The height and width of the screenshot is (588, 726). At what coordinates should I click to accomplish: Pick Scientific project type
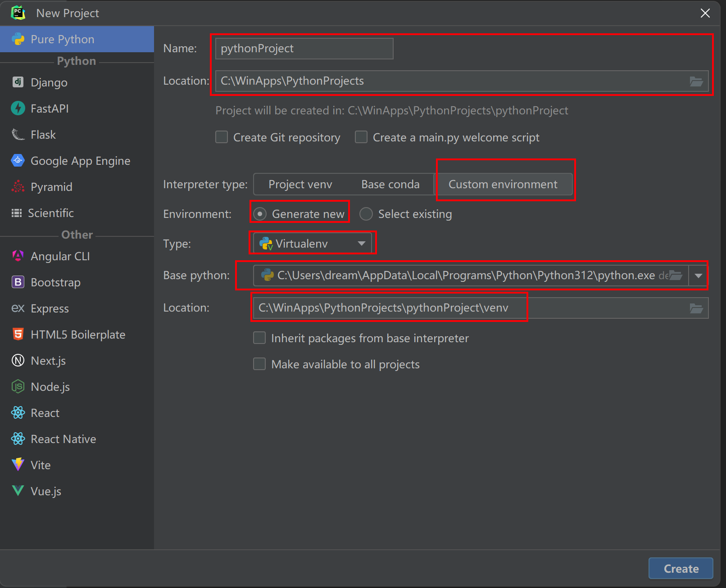click(x=77, y=213)
